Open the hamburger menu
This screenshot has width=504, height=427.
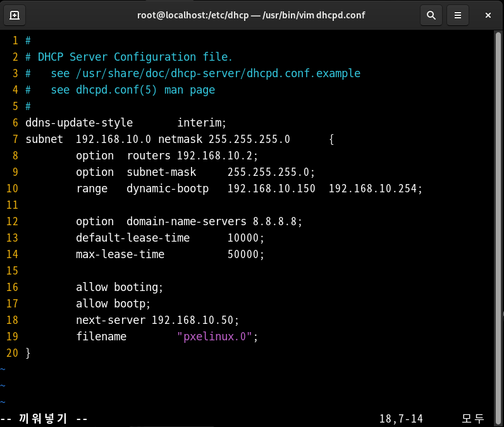pyautogui.click(x=458, y=15)
